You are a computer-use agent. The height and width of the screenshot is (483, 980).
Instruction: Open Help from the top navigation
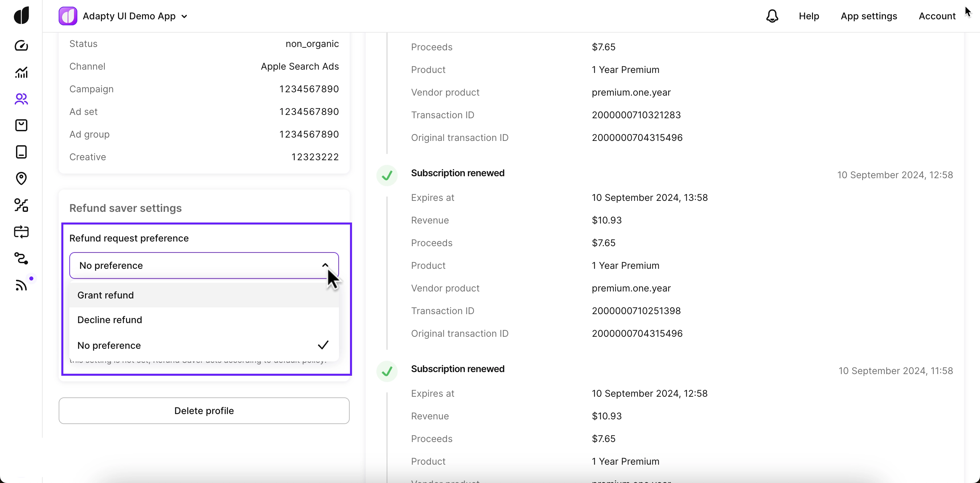809,16
